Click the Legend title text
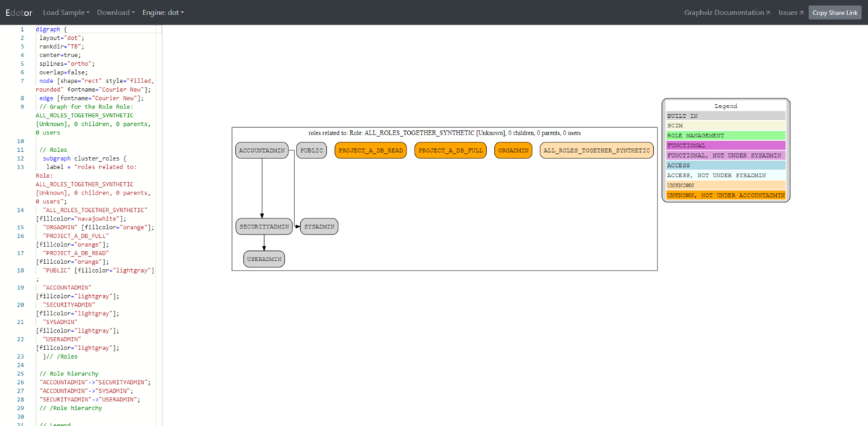The height and width of the screenshot is (426, 868). (x=726, y=106)
